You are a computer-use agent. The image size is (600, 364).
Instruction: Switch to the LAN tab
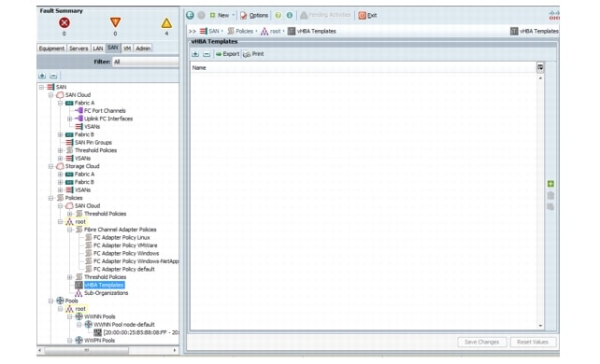98,49
